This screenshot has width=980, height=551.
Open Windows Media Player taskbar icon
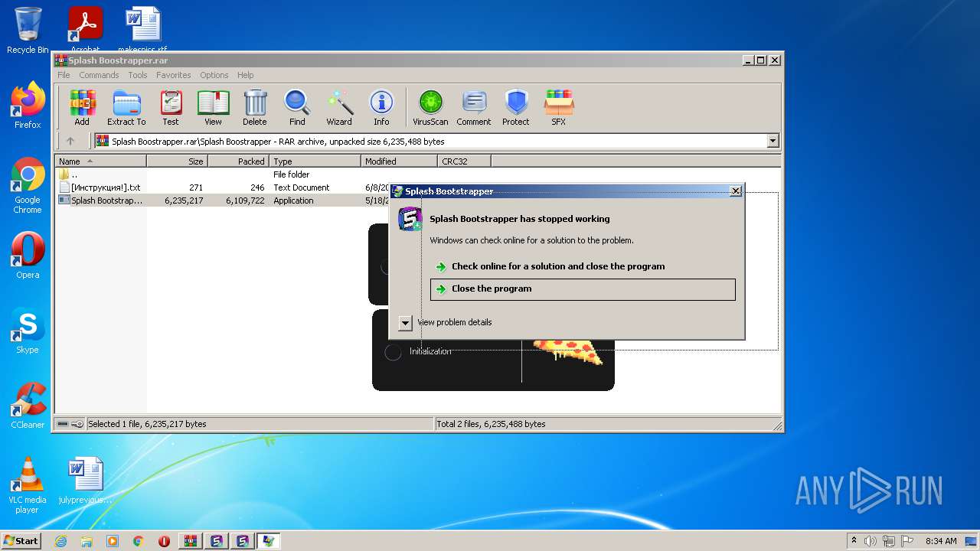pyautogui.click(x=113, y=541)
